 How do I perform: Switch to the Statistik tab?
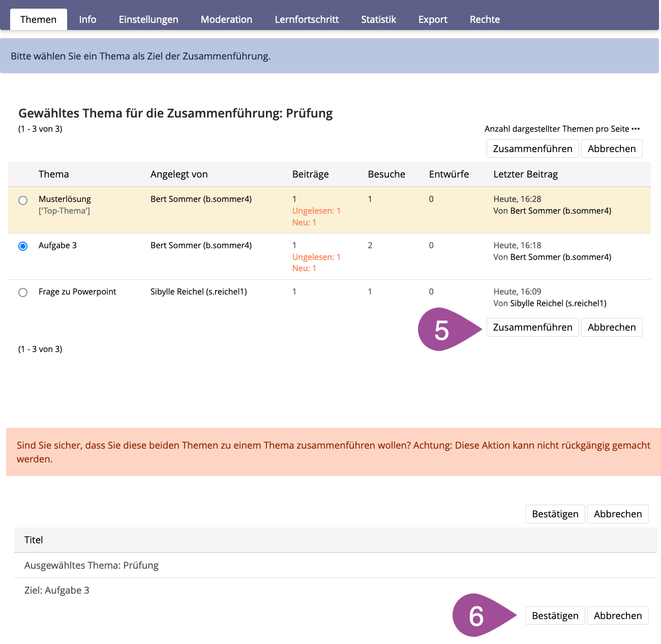pyautogui.click(x=378, y=19)
